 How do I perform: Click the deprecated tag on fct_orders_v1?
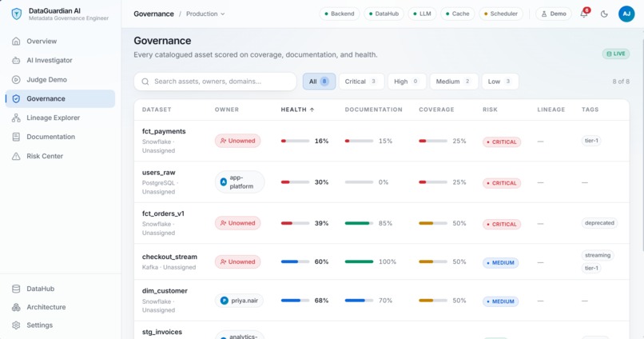click(599, 223)
